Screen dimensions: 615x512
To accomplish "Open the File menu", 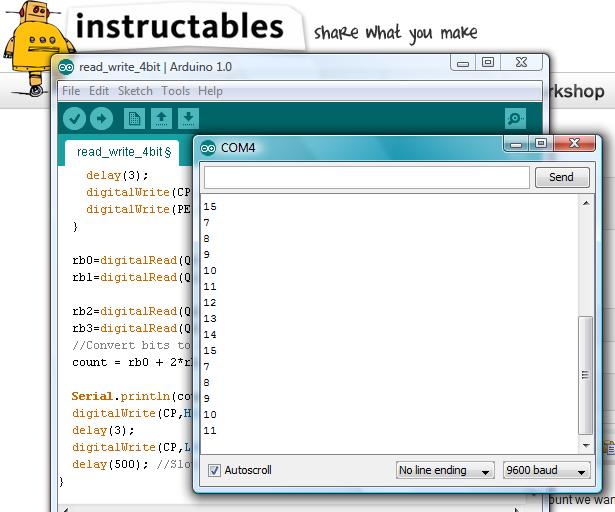I will (71, 91).
